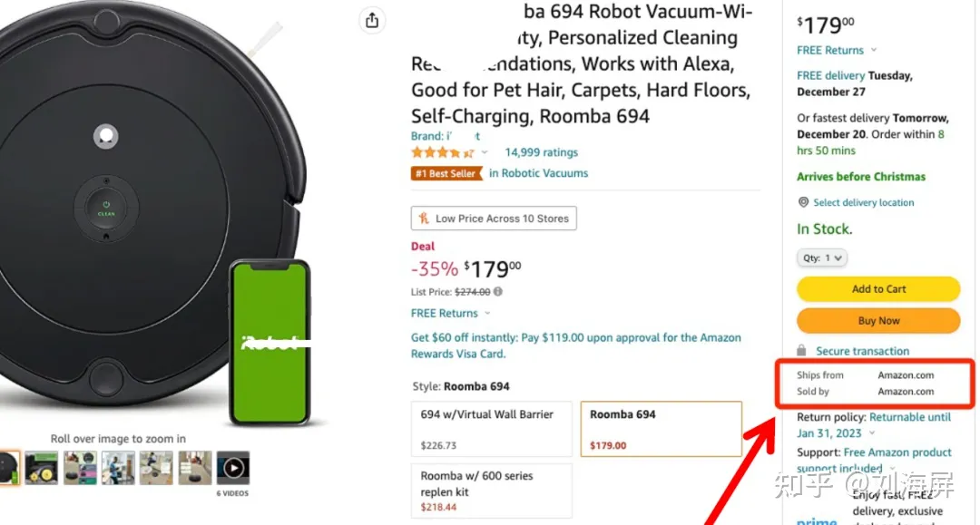980x525 pixels.
Task: Click the list price info icon
Action: [x=498, y=292]
